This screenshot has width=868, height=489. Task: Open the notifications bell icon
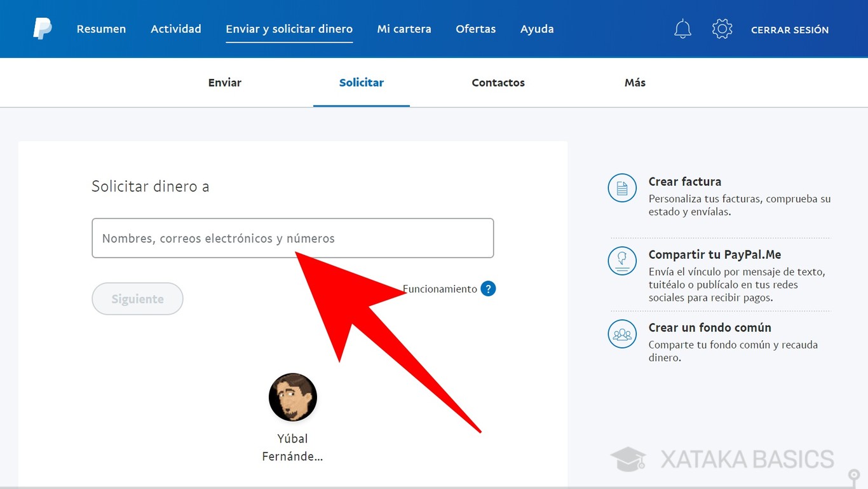click(682, 29)
